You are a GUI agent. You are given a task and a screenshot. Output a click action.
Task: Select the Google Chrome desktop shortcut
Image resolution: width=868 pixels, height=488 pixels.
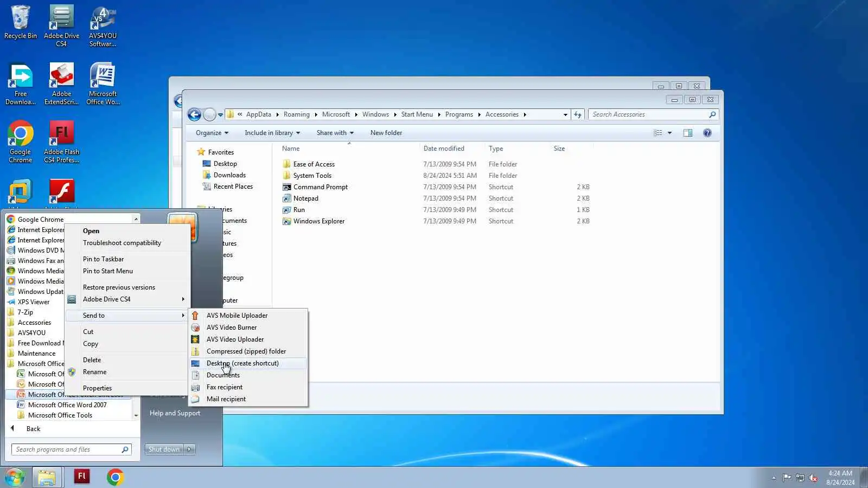21,142
